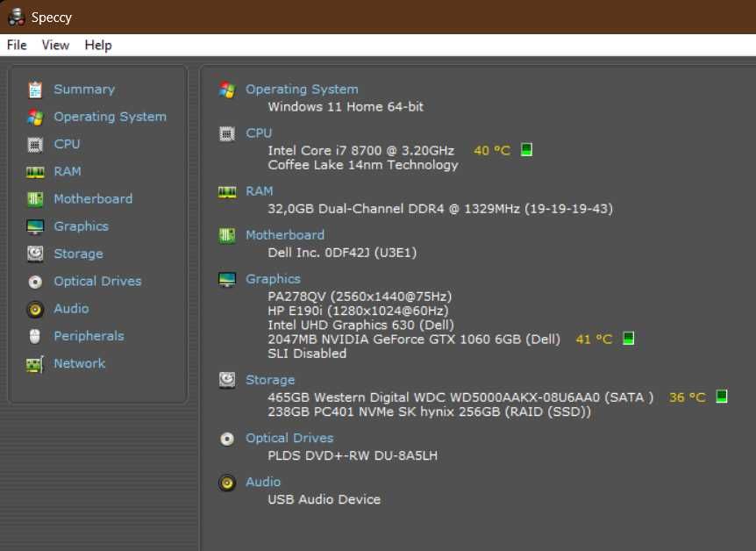Viewport: 756px width, 551px height.
Task: Click the HP E190i (1280x1024@60Hz) monitor line
Action: coord(358,311)
